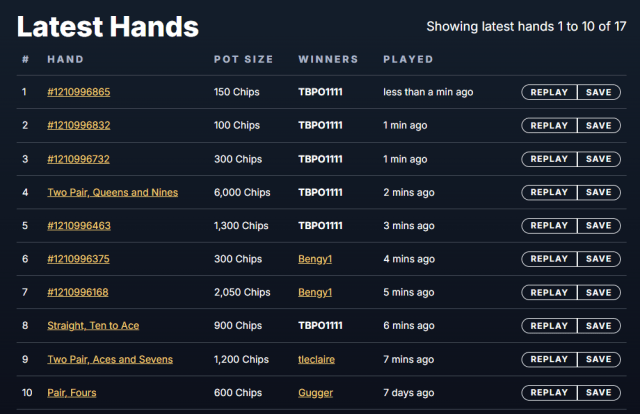
Task: Open winner tleclaire's profile
Action: coord(316,359)
